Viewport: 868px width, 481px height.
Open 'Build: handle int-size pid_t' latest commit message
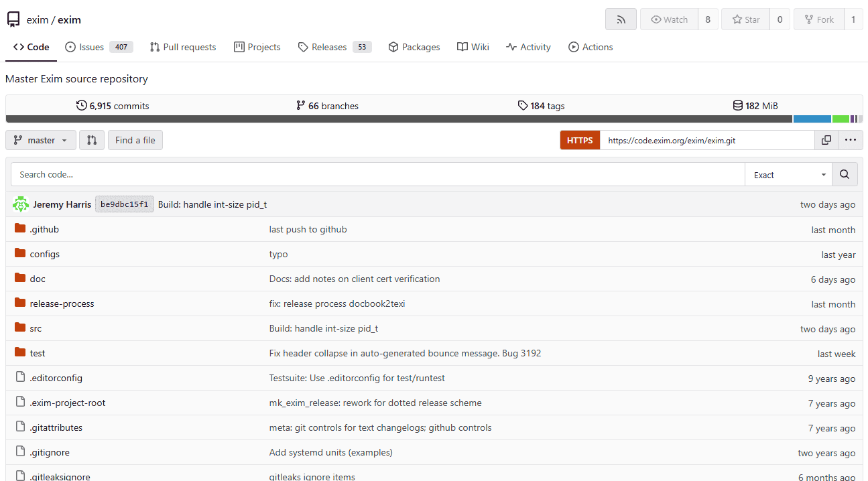point(212,204)
